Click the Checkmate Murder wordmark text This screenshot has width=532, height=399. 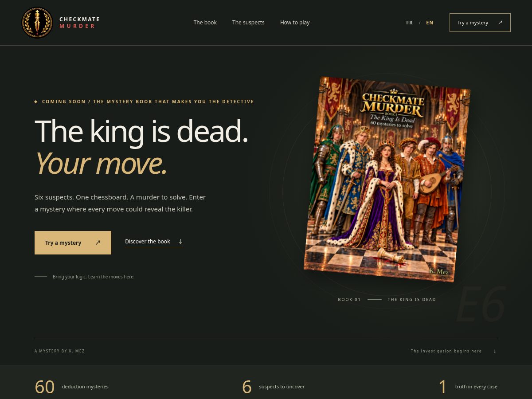coord(80,23)
